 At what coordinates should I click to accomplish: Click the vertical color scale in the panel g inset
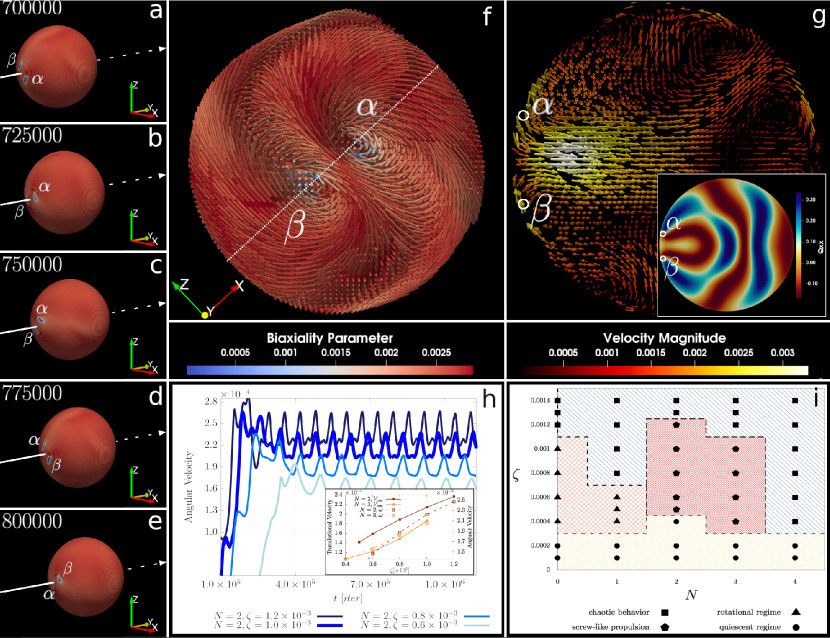(x=798, y=245)
